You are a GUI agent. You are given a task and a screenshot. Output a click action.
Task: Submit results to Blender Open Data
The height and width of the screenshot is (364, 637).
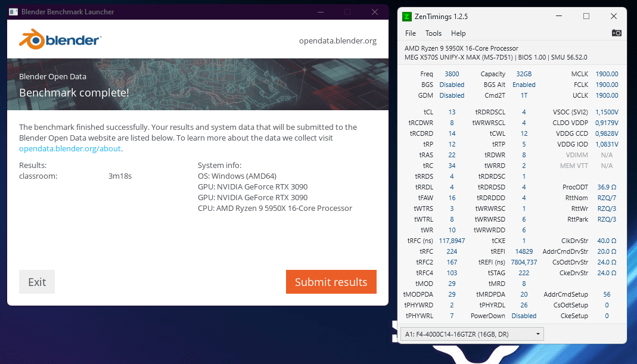(x=331, y=282)
